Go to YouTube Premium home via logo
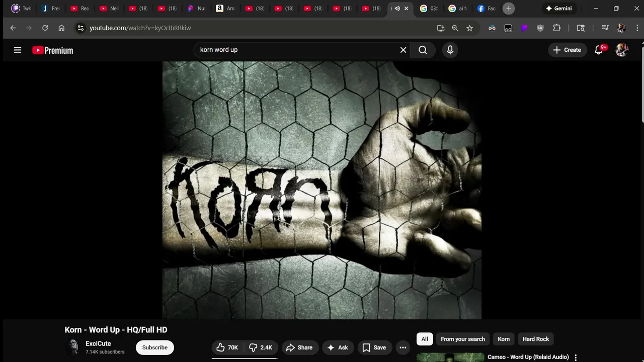 (53, 50)
